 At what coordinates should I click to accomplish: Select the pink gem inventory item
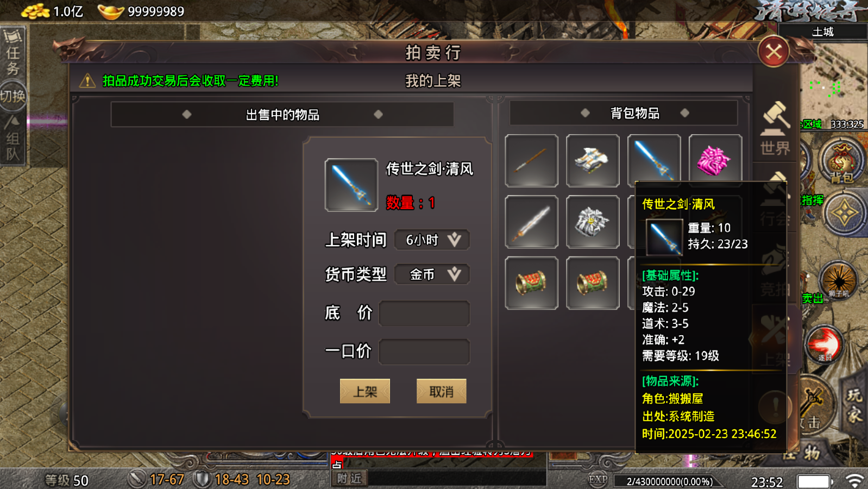click(715, 161)
